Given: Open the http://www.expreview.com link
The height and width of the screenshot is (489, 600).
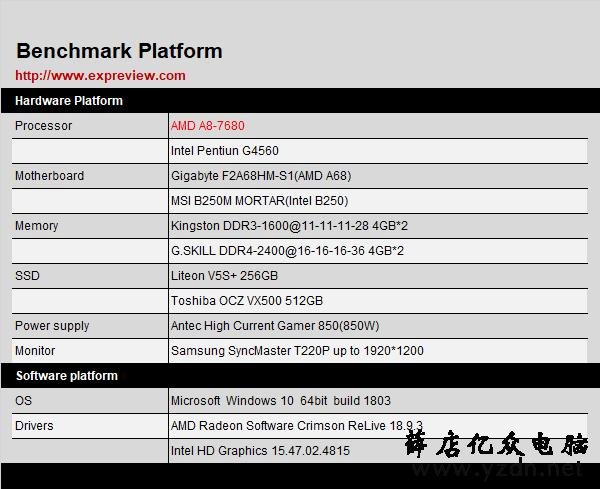Looking at the screenshot, I should 100,75.
